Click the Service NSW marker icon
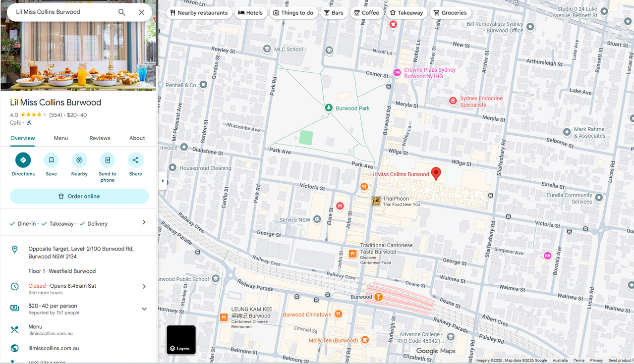The image size is (634, 364). click(x=317, y=219)
